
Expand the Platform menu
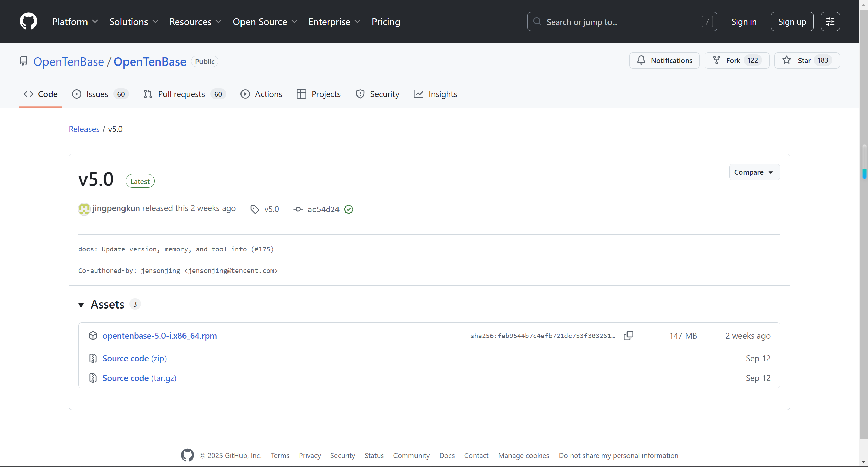click(x=75, y=22)
